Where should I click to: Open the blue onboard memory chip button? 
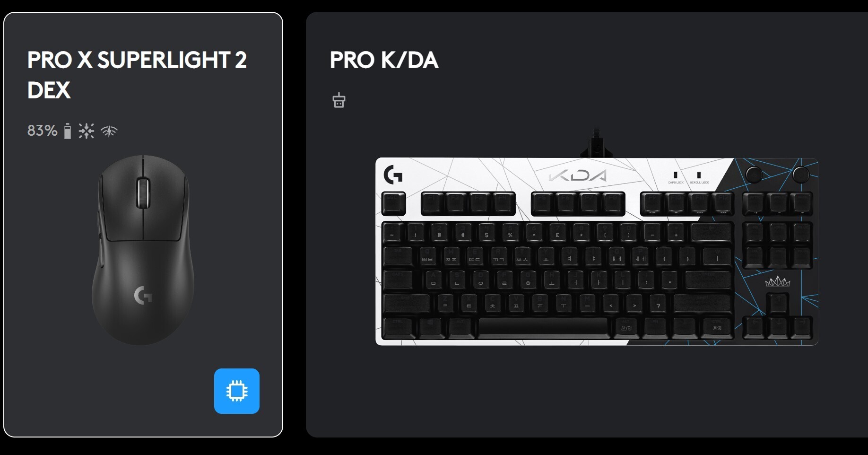(237, 391)
